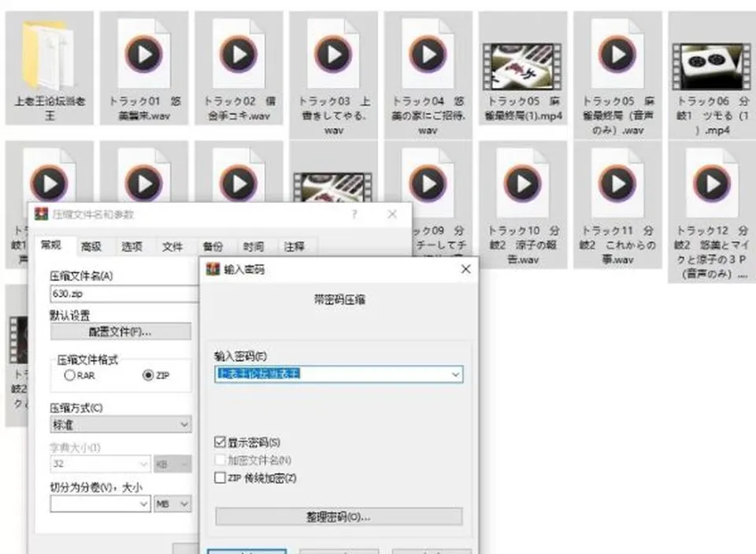Open the 压缩方式 compression method dropdown
This screenshot has height=554, width=756.
(x=120, y=424)
